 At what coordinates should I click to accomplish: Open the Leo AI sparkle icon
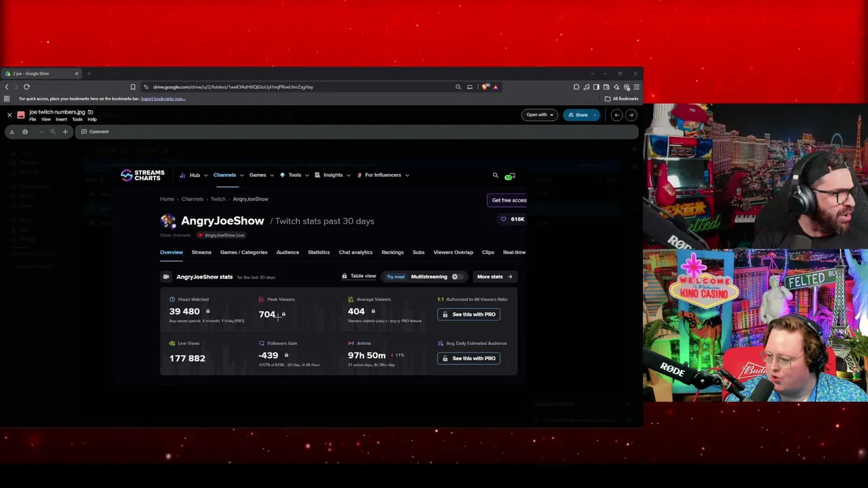pyautogui.click(x=616, y=87)
